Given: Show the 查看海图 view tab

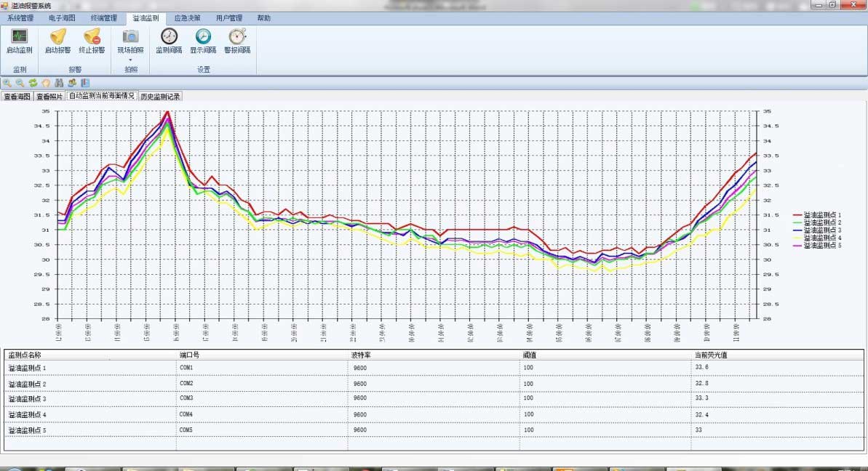Looking at the screenshot, I should (17, 96).
